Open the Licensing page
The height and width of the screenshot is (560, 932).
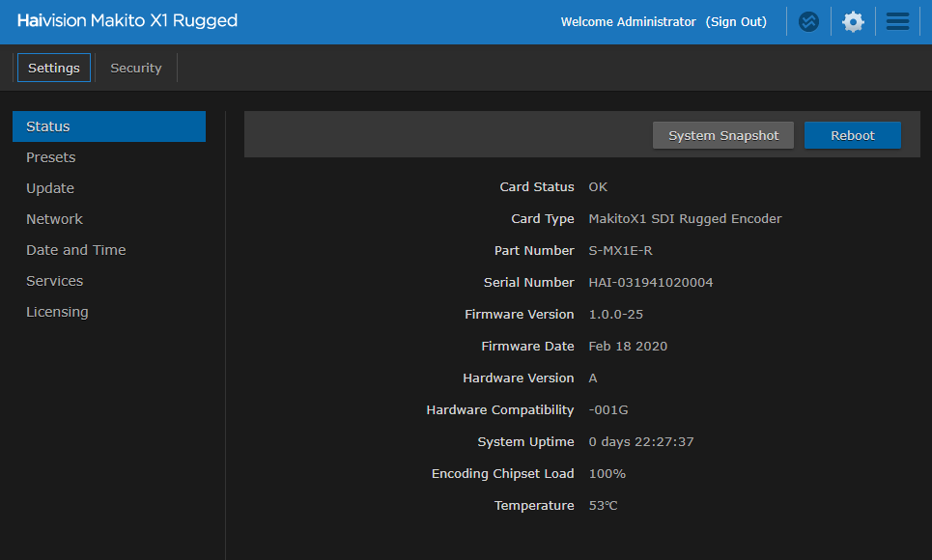pyautogui.click(x=57, y=311)
